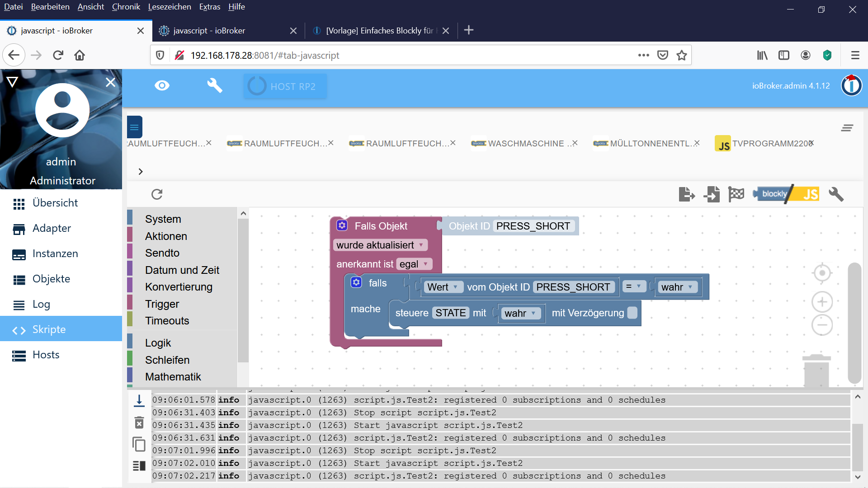The image size is (868, 488).
Task: Open Objekte in the sidebar
Action: [61, 279]
